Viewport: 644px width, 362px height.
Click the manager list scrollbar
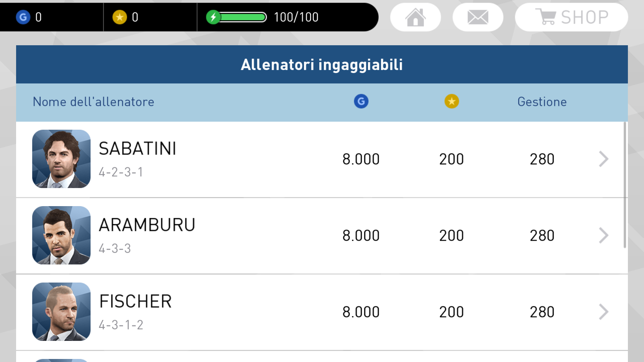coord(625,185)
